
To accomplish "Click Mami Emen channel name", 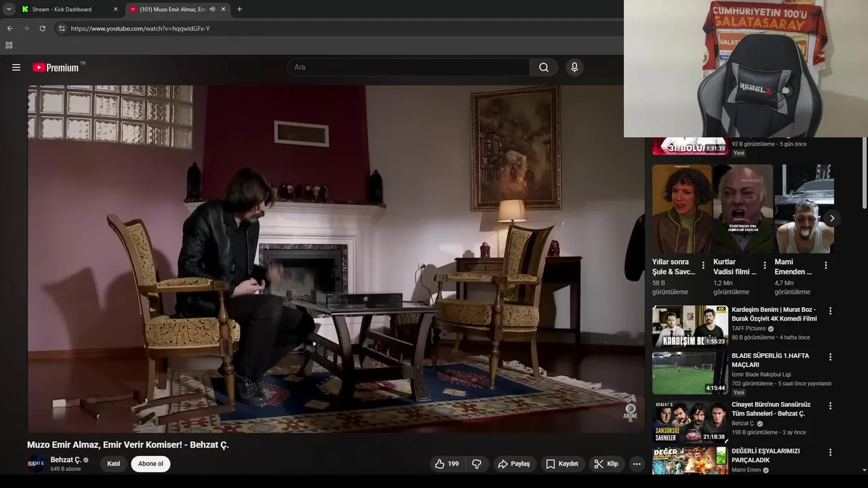I will 746,470.
